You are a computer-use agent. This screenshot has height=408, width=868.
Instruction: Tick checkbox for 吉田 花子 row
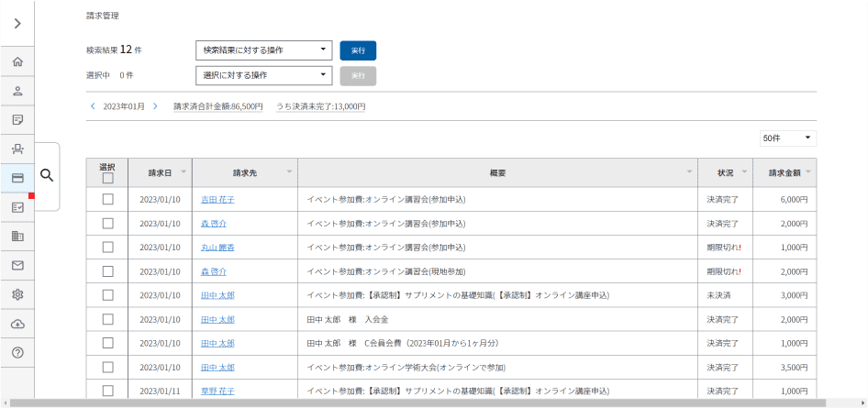(x=107, y=199)
